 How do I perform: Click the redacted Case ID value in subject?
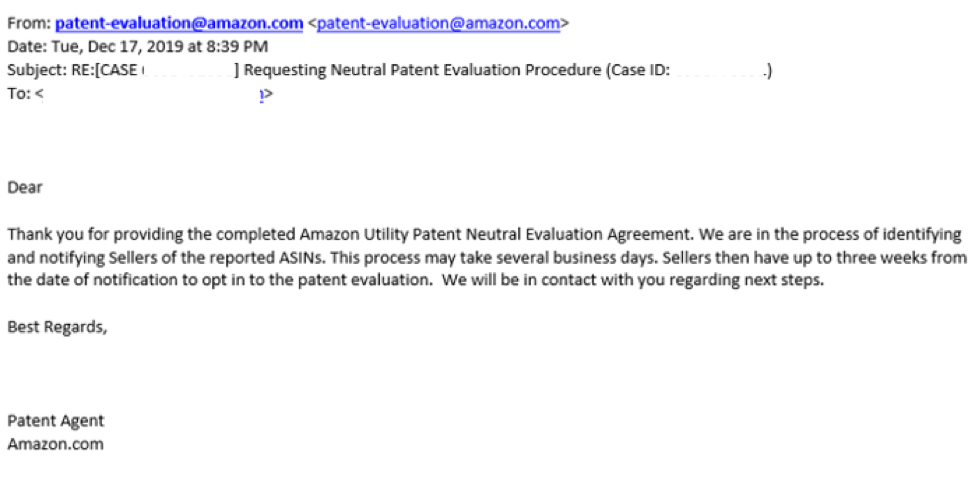point(720,71)
